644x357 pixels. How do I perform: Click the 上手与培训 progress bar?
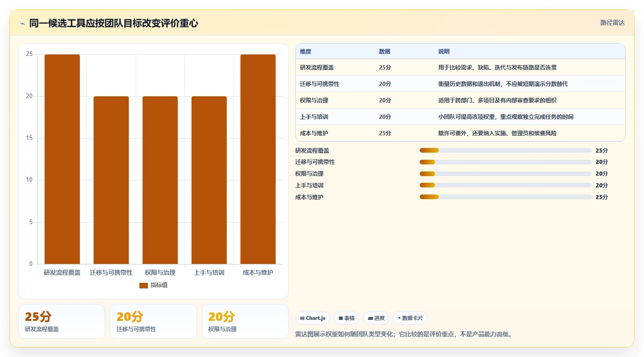(x=506, y=186)
